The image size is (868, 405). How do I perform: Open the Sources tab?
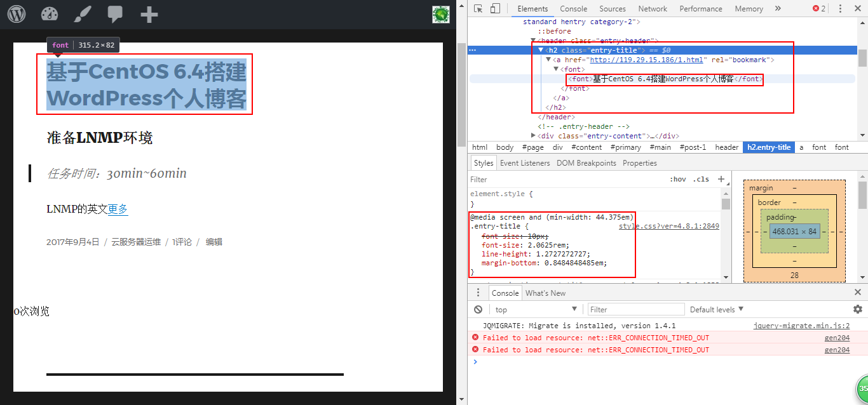point(613,9)
